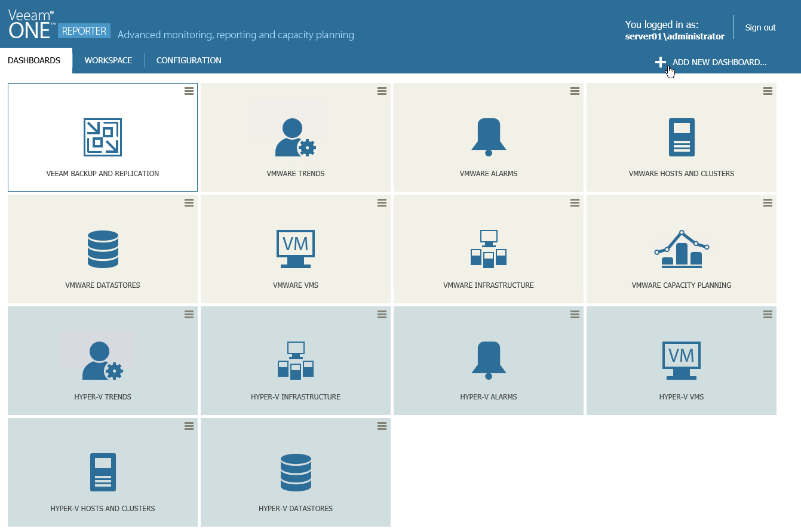Click the REPORTER product badge
The height and width of the screenshot is (532, 801).
point(84,31)
